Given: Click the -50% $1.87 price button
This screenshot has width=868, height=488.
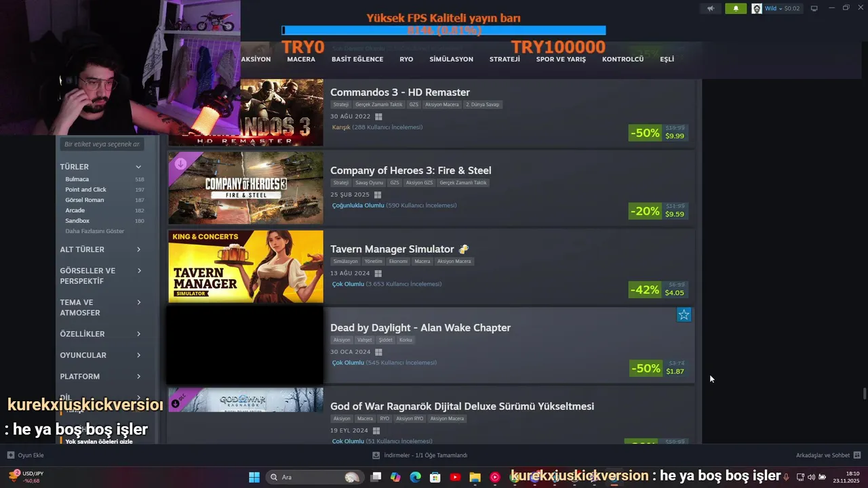Looking at the screenshot, I should click(658, 369).
